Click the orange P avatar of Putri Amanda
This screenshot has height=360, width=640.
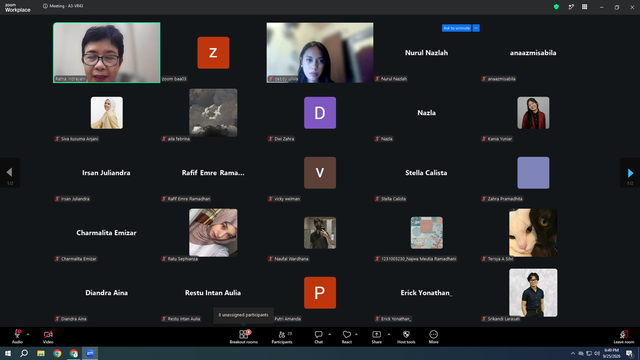[x=320, y=293]
